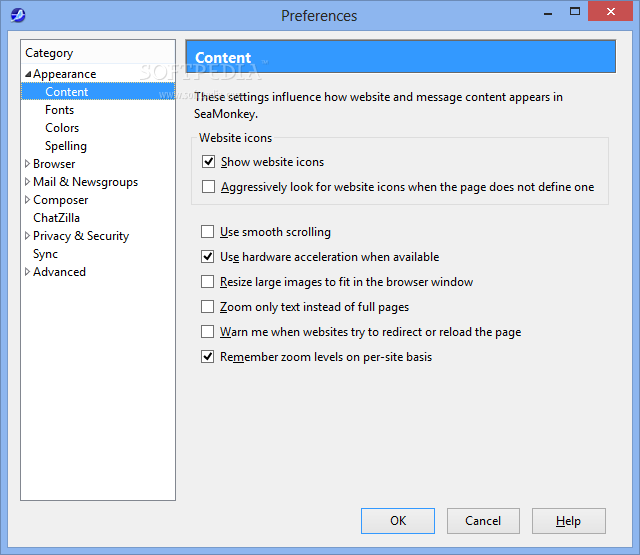Select the ChatZilla category

point(56,218)
